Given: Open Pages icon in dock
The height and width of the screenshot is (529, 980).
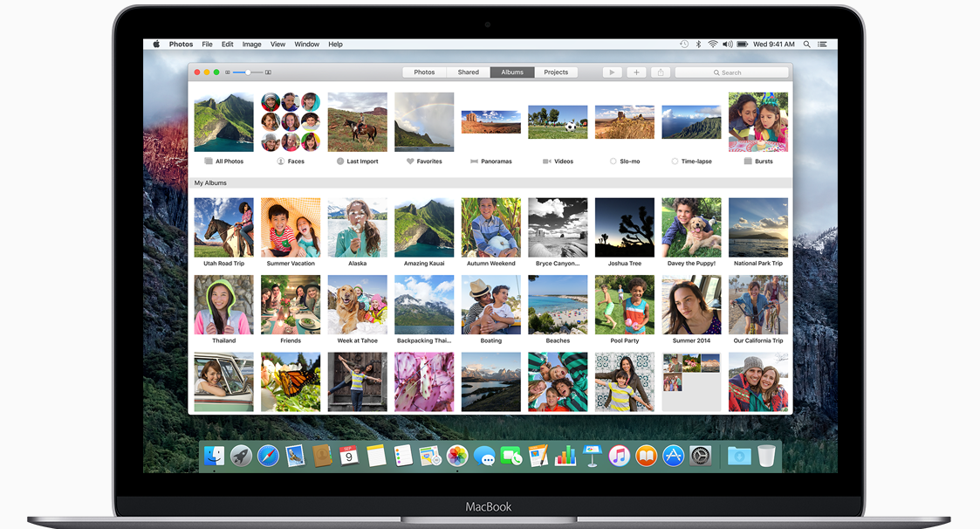Looking at the screenshot, I should 538,456.
